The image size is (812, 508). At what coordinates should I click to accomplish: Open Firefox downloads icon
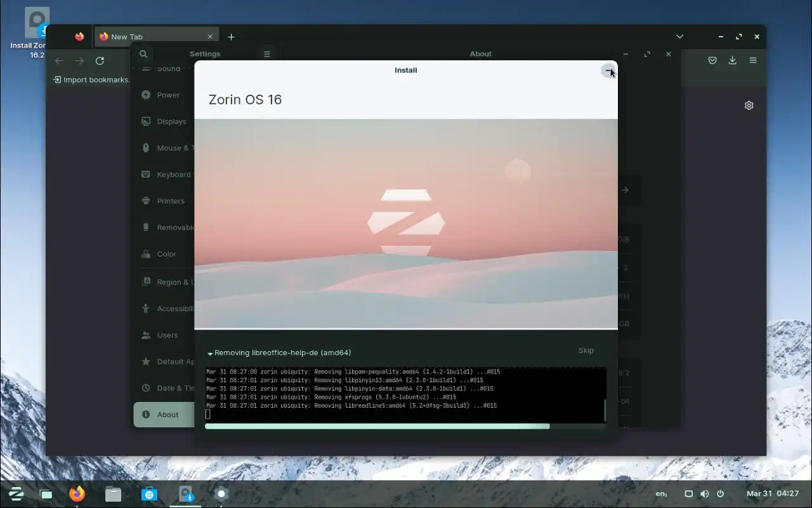733,60
